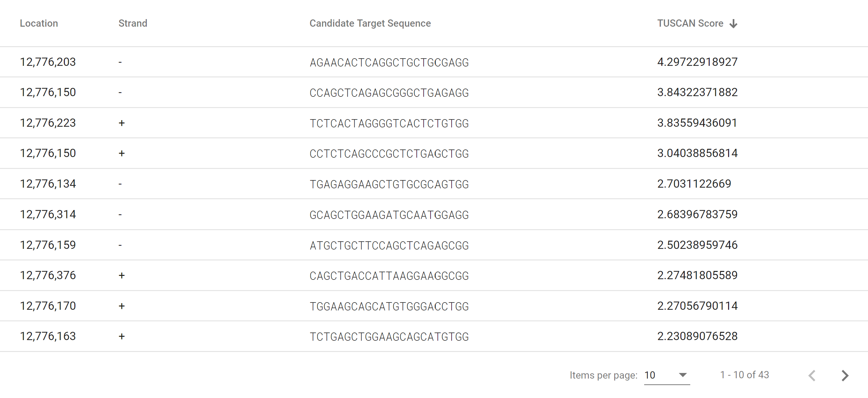Click the TUSCAN Score sort arrow icon
The height and width of the screenshot is (398, 868).
click(x=733, y=24)
